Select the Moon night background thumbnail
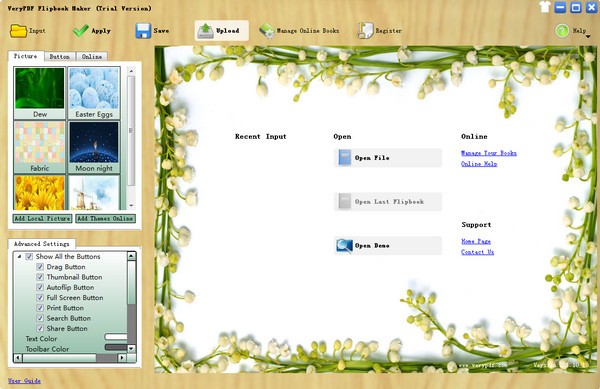This screenshot has height=389, width=600. tap(94, 147)
